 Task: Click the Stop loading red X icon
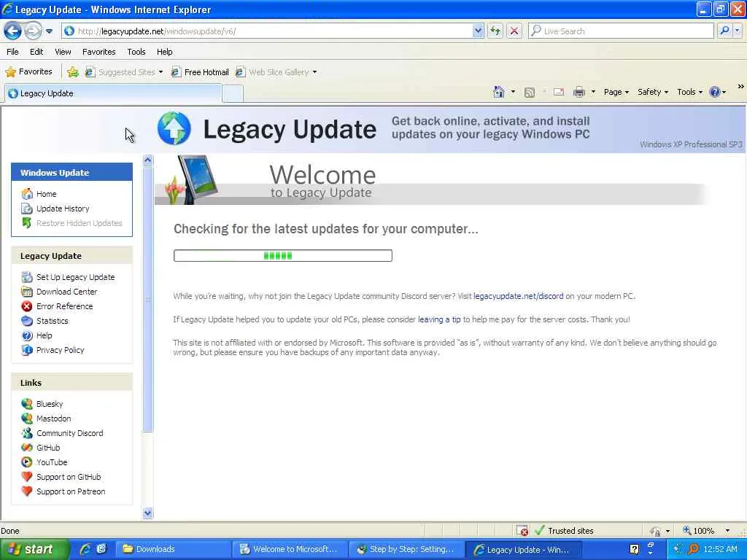pyautogui.click(x=514, y=31)
